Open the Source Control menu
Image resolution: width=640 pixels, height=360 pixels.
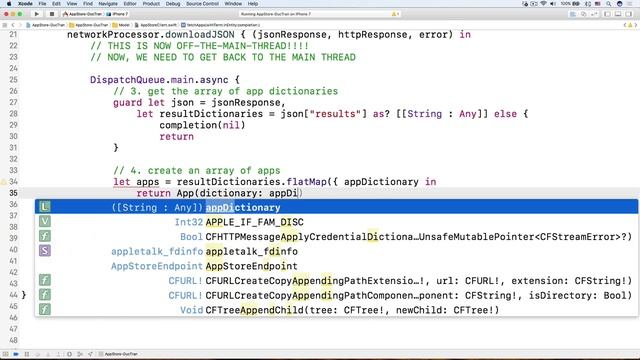pos(202,4)
